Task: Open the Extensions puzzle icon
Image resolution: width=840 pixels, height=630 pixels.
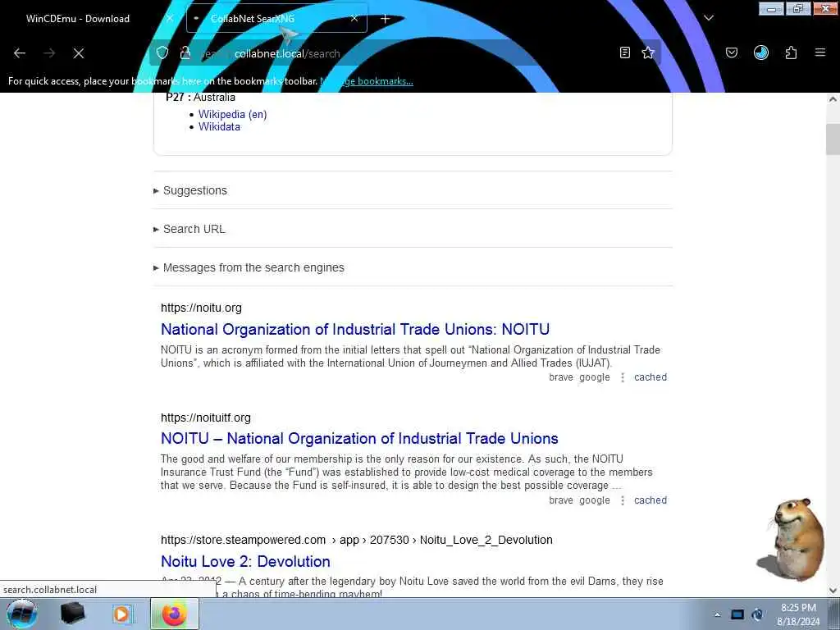Action: point(791,52)
